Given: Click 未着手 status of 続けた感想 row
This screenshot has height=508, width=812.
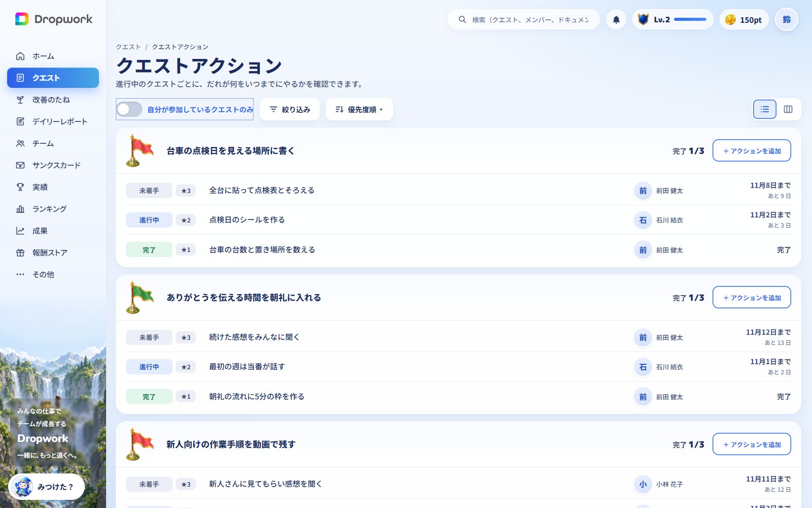Looking at the screenshot, I should (x=149, y=337).
